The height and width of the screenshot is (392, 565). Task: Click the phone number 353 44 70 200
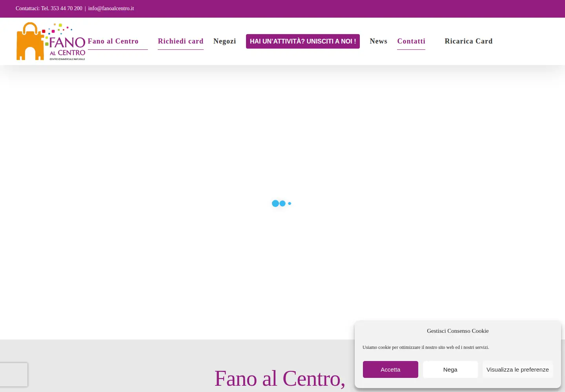pyautogui.click(x=66, y=8)
